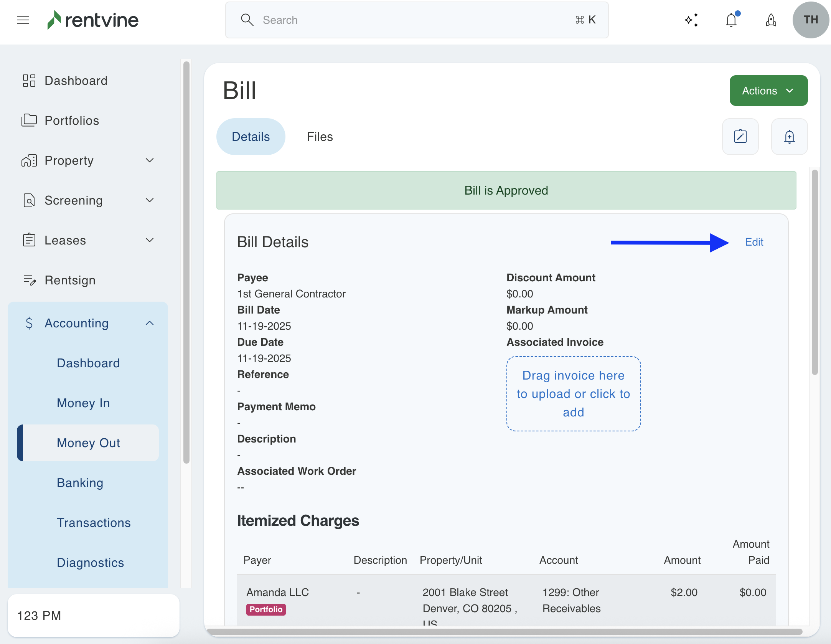Viewport: 831px width, 644px height.
Task: Switch to the Files tab
Action: [320, 137]
